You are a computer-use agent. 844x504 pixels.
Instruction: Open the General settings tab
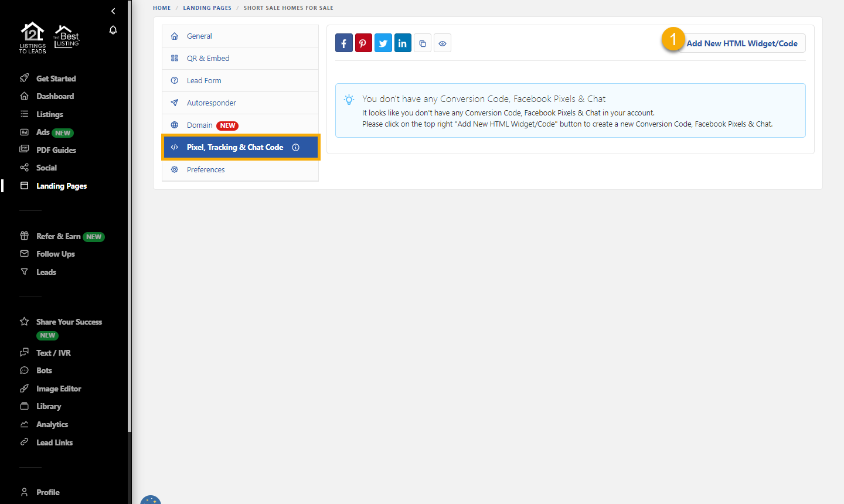coord(199,36)
